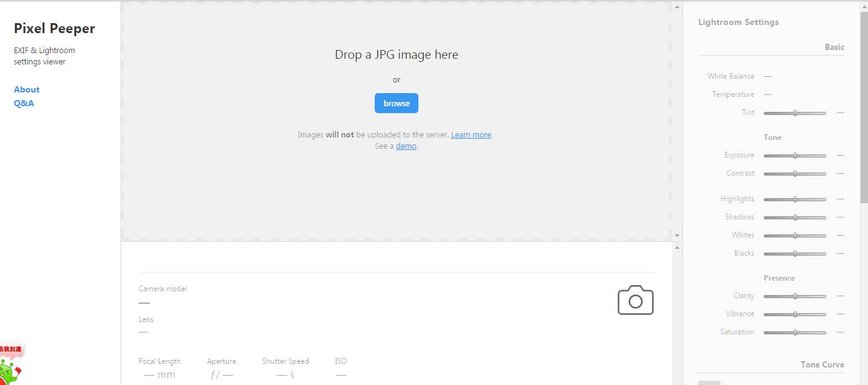The height and width of the screenshot is (385, 868).
Task: Open the demo link
Action: pyautogui.click(x=406, y=146)
